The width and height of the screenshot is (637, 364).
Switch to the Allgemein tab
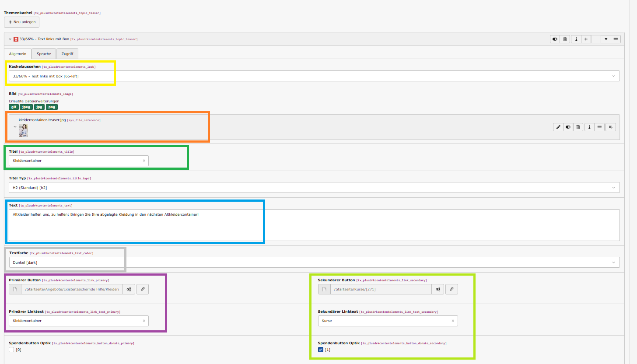[18, 54]
